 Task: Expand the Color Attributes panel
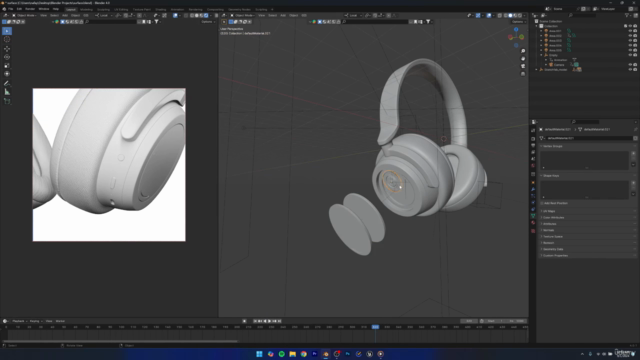pyautogui.click(x=553, y=218)
